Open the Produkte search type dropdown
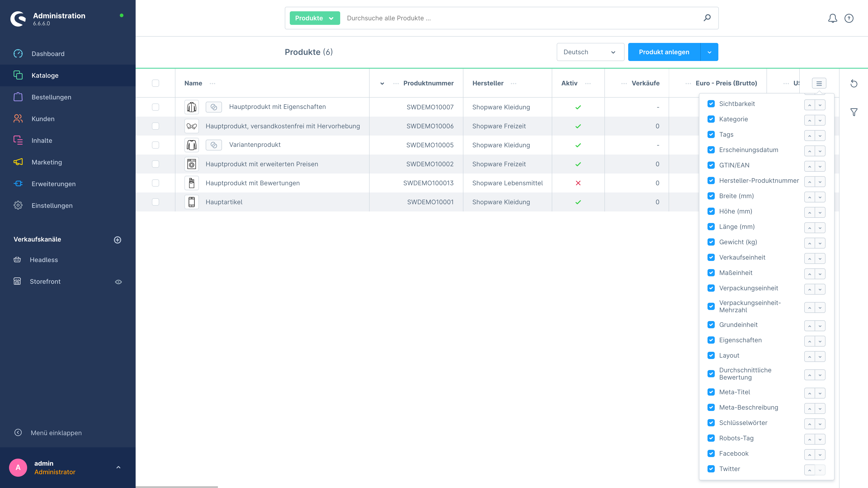 314,18
